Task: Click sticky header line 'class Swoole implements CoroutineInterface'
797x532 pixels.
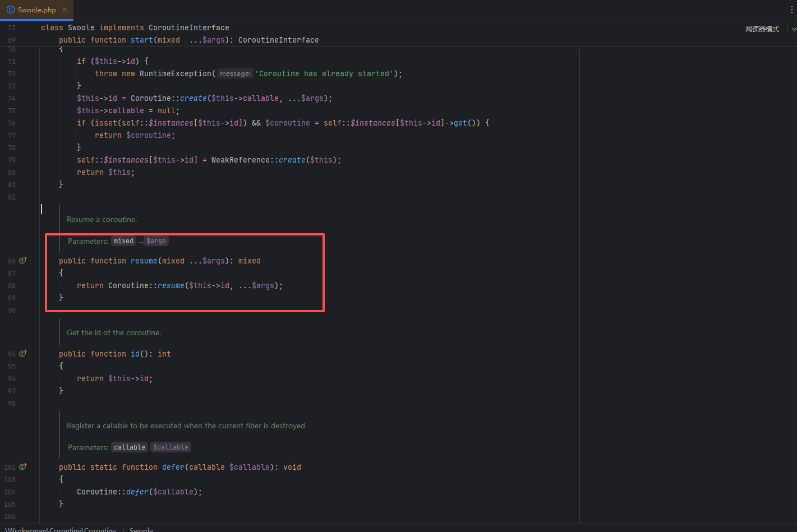Action: click(135, 27)
